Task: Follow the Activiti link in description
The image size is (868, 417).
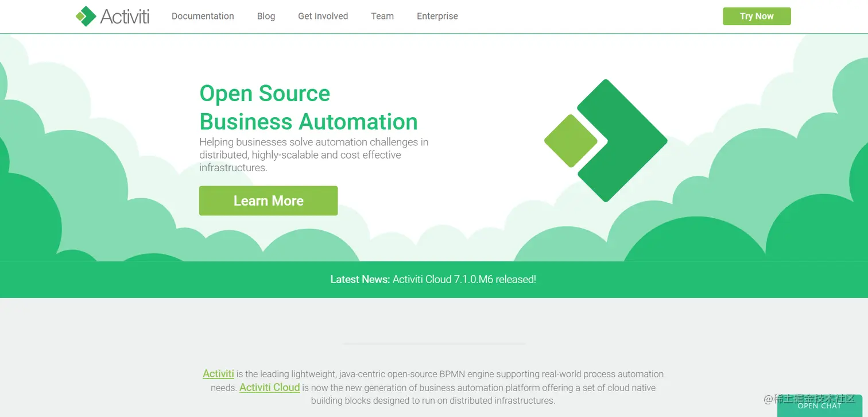Action: tap(218, 374)
